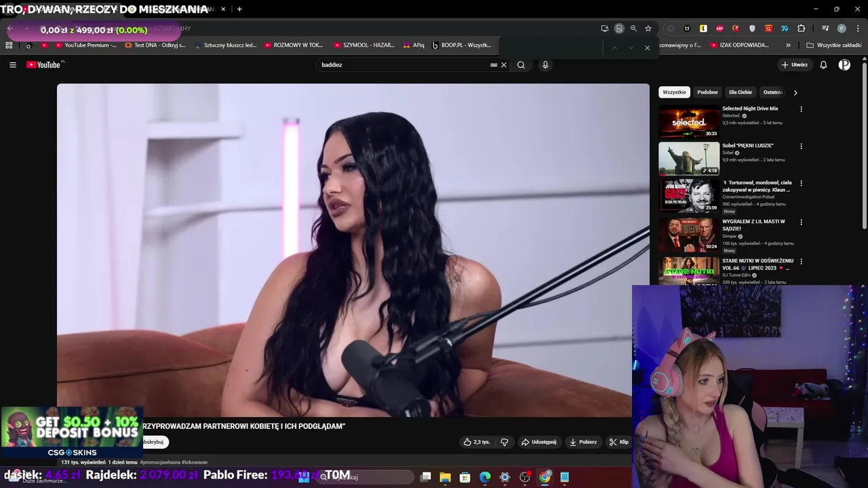The width and height of the screenshot is (868, 488).
Task: Open the YouTube account avatar menu
Action: coord(844,65)
